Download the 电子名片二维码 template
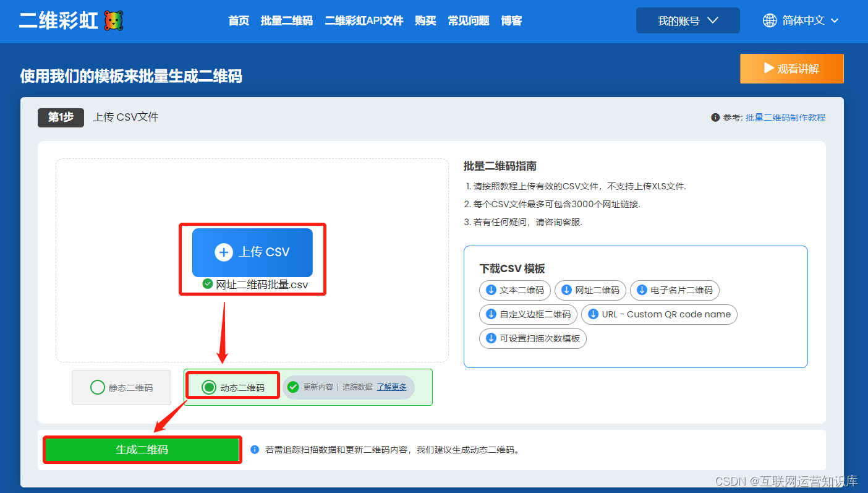The image size is (868, 493). 674,290
